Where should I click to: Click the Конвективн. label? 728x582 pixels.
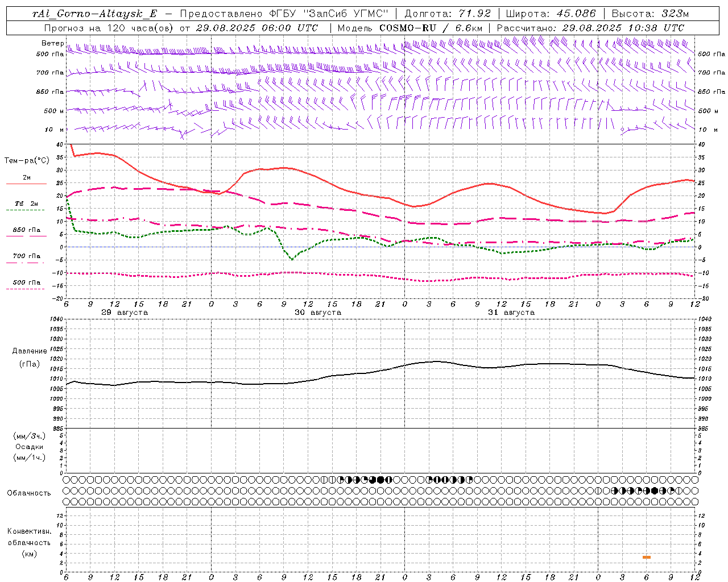pyautogui.click(x=30, y=531)
